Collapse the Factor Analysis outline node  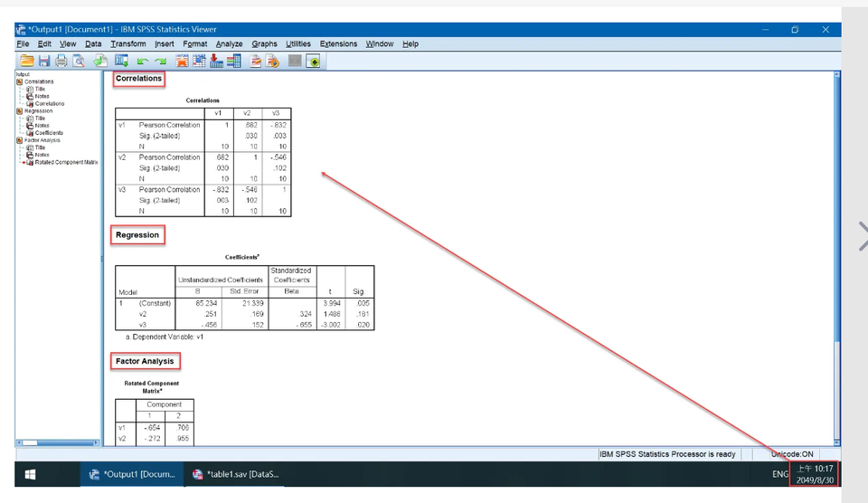click(19, 140)
